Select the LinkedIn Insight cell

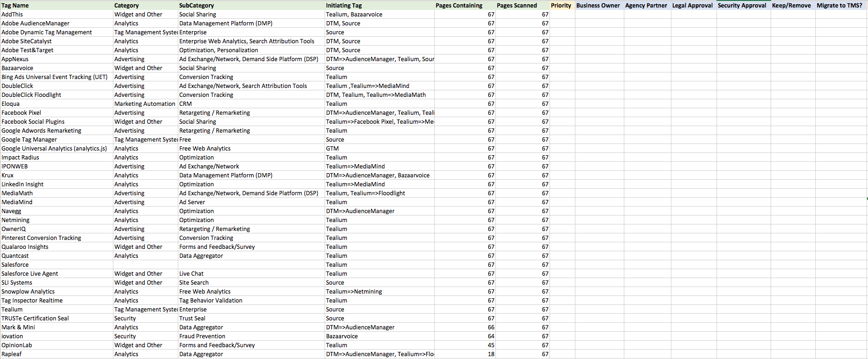coord(56,184)
